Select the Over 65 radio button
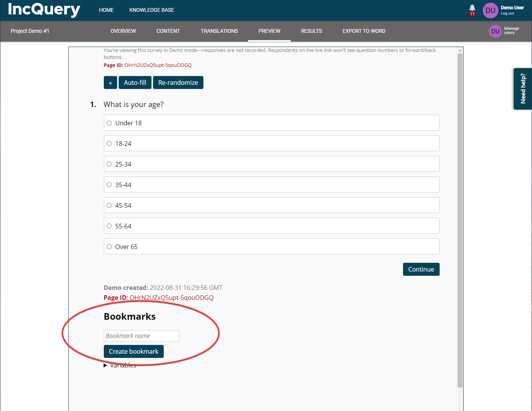Image resolution: width=532 pixels, height=411 pixels. click(x=109, y=247)
